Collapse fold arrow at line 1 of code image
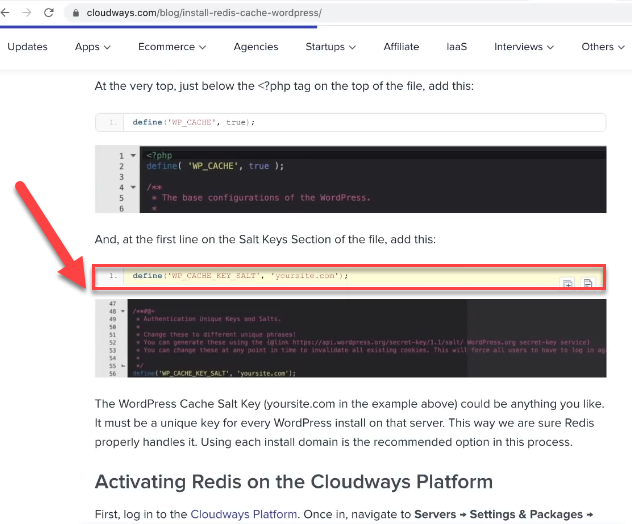Viewport: 632px width, 524px height. coord(133,156)
